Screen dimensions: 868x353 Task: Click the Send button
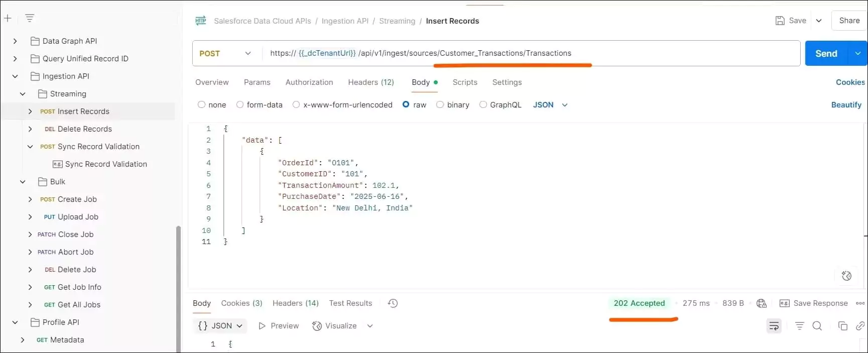pos(826,53)
